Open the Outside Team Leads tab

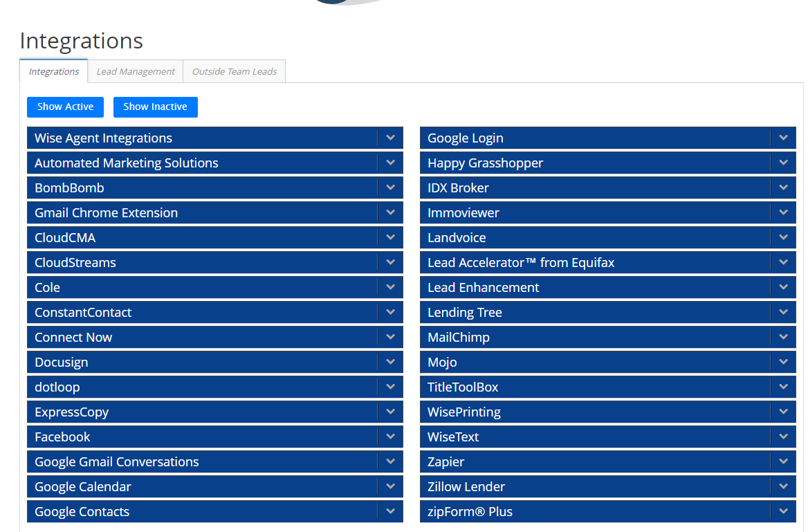click(x=235, y=71)
